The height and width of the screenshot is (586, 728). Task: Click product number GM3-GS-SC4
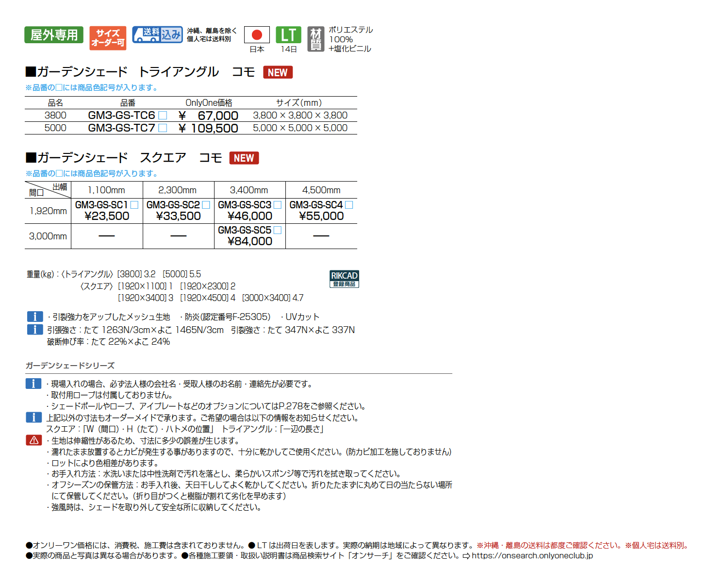pos(316,205)
